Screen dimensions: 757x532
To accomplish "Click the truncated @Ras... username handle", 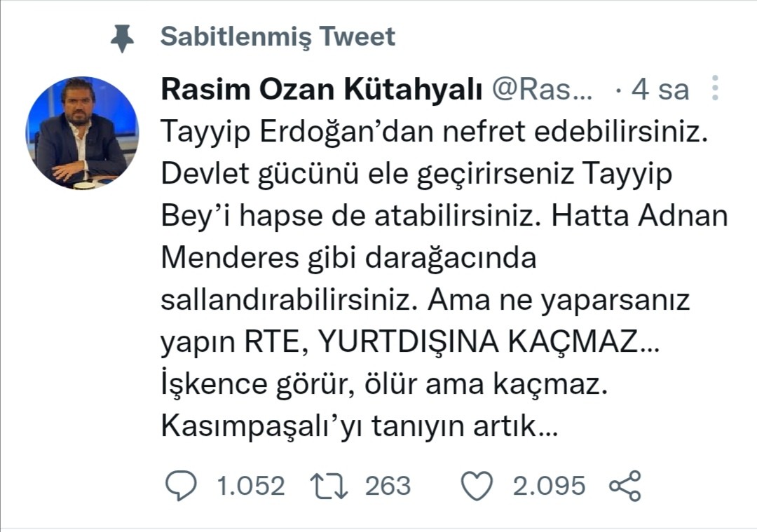I will [x=544, y=89].
